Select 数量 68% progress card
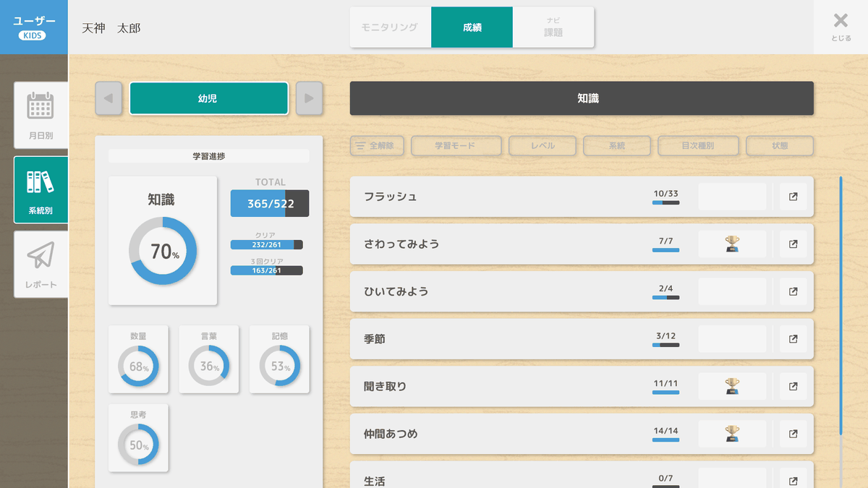The image size is (868, 488). (x=138, y=359)
